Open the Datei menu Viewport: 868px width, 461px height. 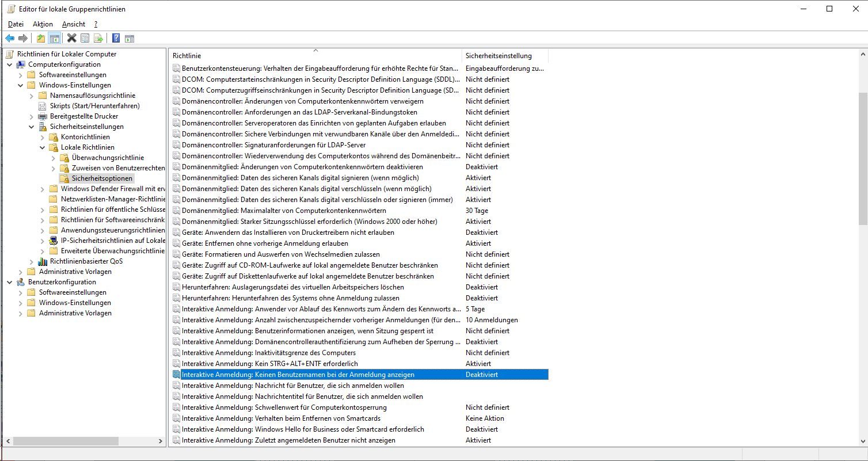click(x=16, y=24)
